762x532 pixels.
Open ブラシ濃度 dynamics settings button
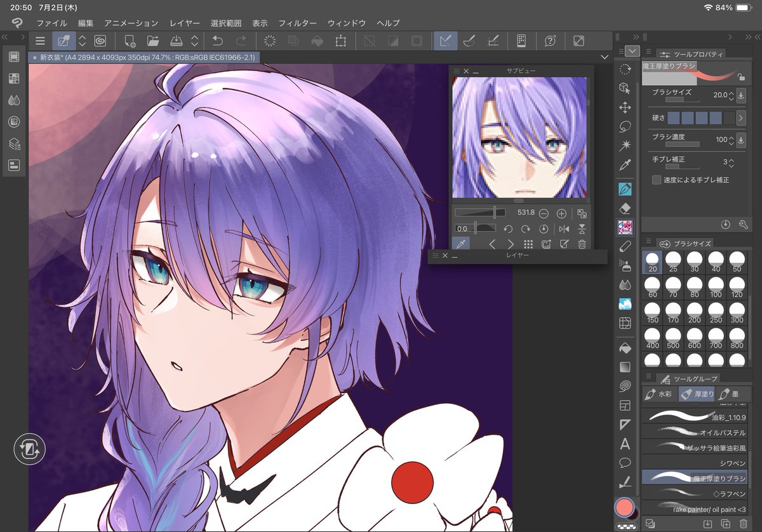[x=741, y=140]
